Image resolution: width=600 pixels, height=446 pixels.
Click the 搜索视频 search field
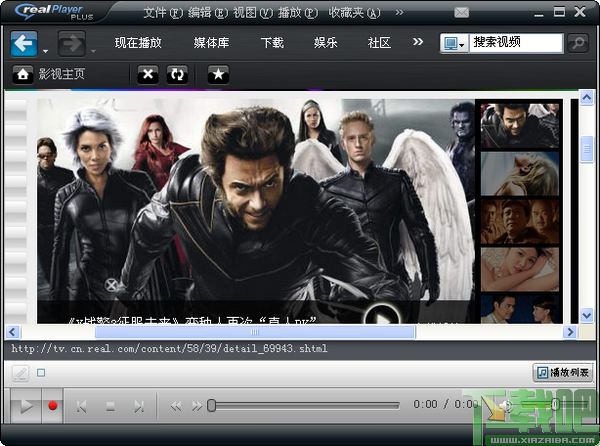(x=516, y=42)
